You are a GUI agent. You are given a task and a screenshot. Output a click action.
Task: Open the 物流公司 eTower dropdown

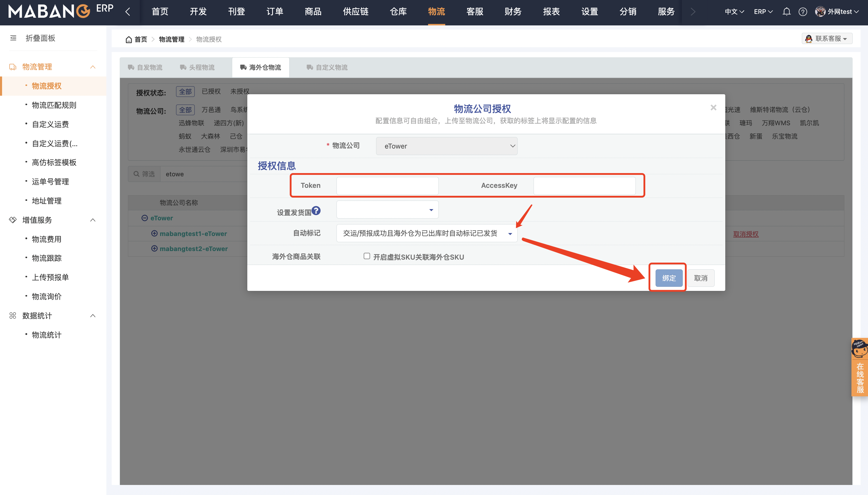point(446,146)
